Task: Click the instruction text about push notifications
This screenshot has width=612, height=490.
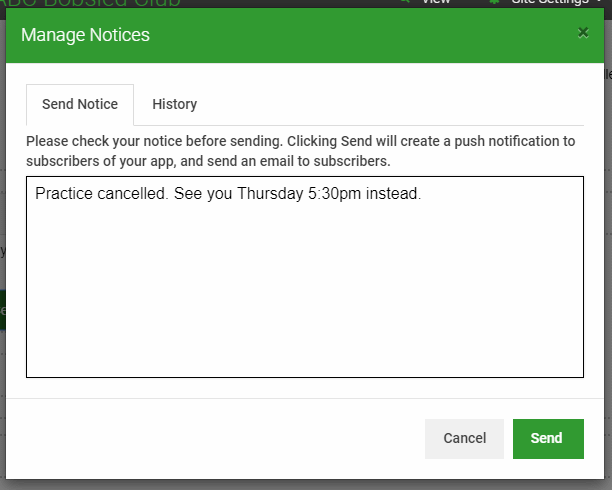Action: [x=301, y=151]
